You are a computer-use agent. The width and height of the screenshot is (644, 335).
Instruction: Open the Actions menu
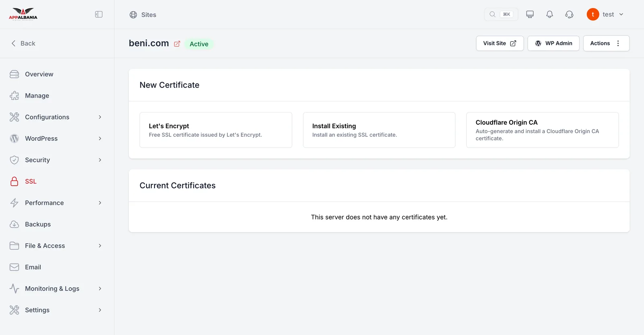point(606,43)
